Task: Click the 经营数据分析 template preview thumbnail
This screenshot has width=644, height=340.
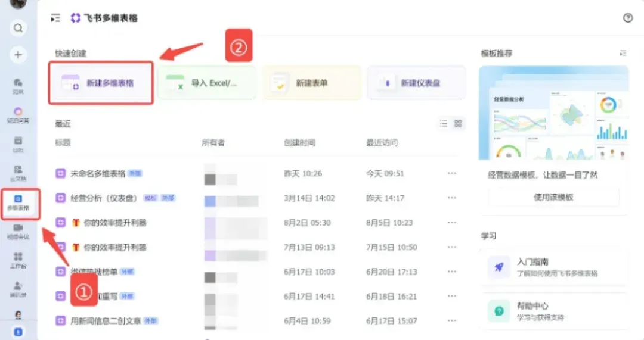Action: [x=553, y=113]
